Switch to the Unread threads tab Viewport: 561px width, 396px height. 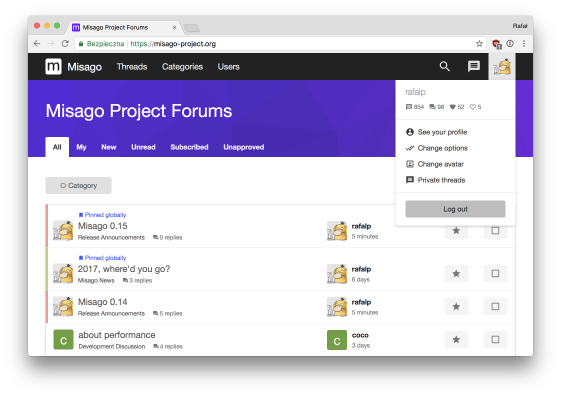click(143, 147)
